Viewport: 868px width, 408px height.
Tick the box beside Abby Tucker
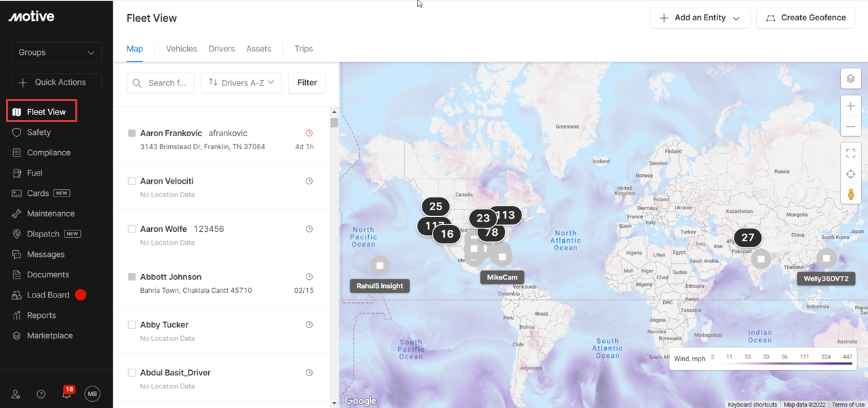(132, 325)
